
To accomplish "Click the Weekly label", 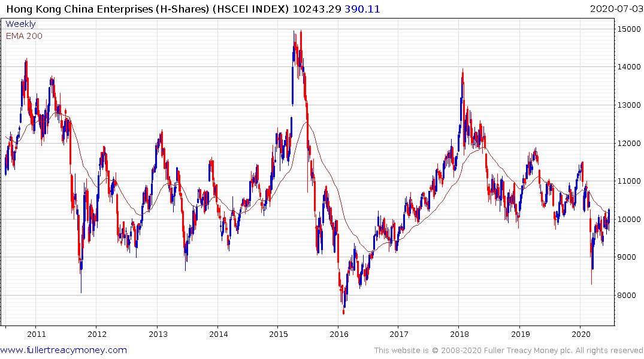I will tap(20, 24).
